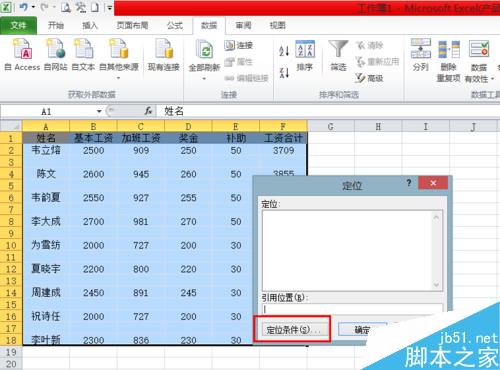
Task: Click the Redo icon in Quick Access
Action: 45,7
